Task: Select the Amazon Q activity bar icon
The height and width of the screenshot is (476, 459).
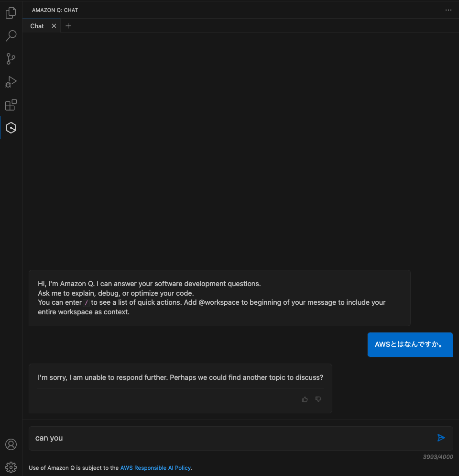Action: click(x=11, y=128)
